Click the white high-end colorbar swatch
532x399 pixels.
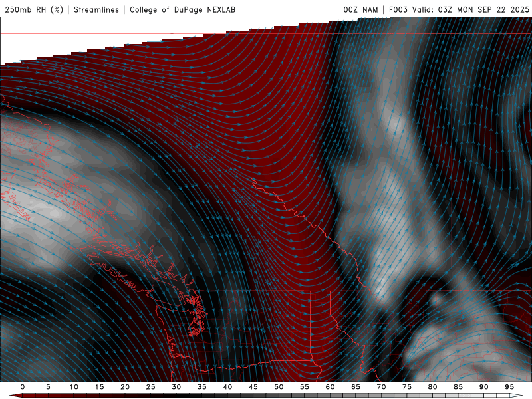(516, 396)
